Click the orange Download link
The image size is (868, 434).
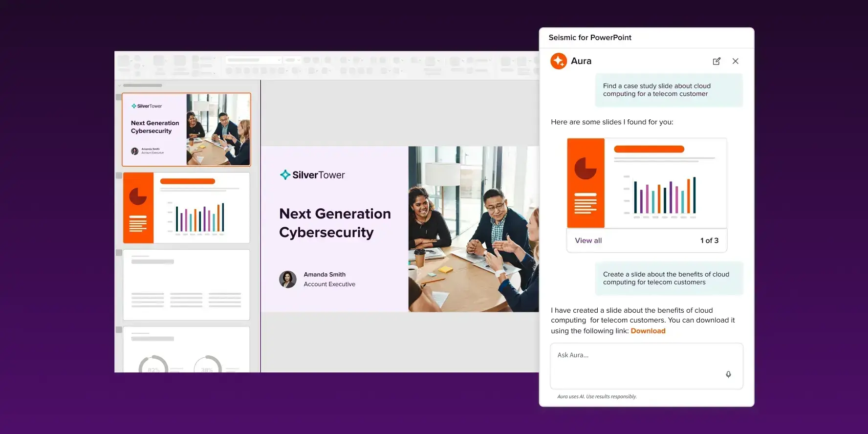(x=648, y=331)
